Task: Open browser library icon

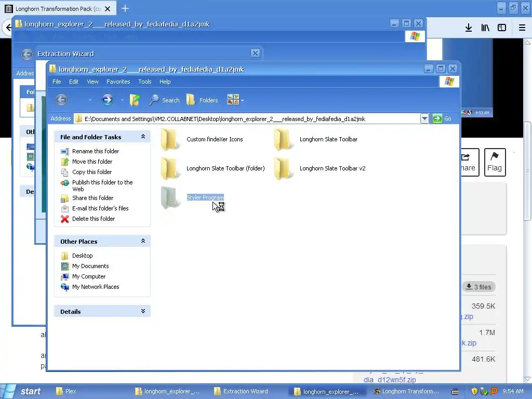Action: (x=486, y=28)
